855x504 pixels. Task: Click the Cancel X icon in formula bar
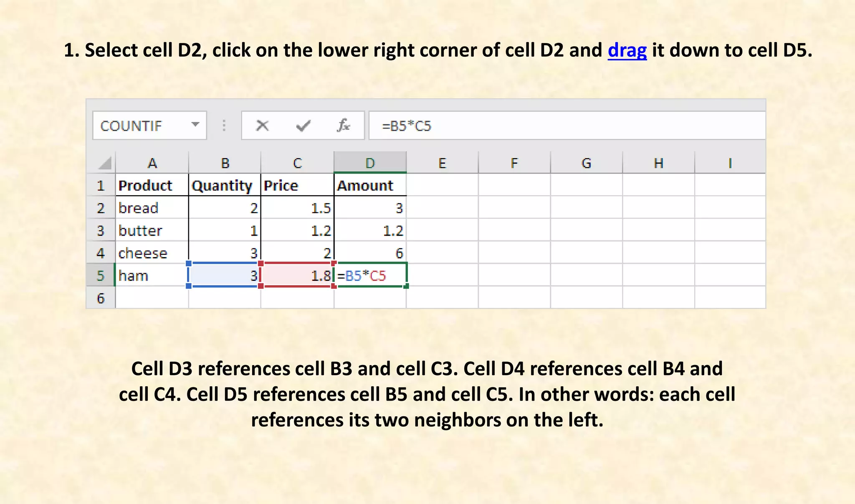(x=262, y=125)
